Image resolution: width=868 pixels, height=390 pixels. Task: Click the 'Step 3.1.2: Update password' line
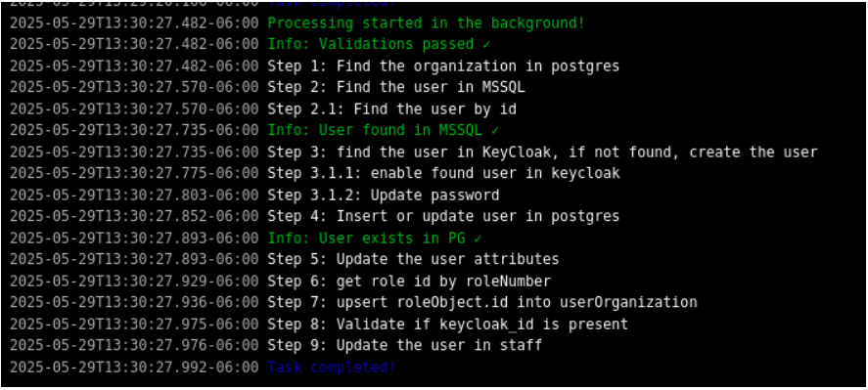pyautogui.click(x=384, y=195)
